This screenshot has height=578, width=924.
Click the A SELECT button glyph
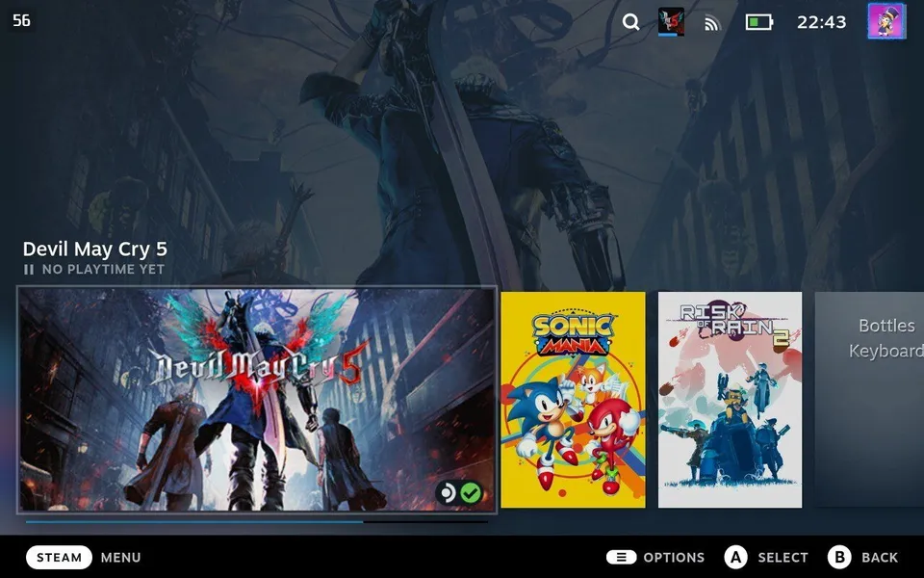coord(735,558)
